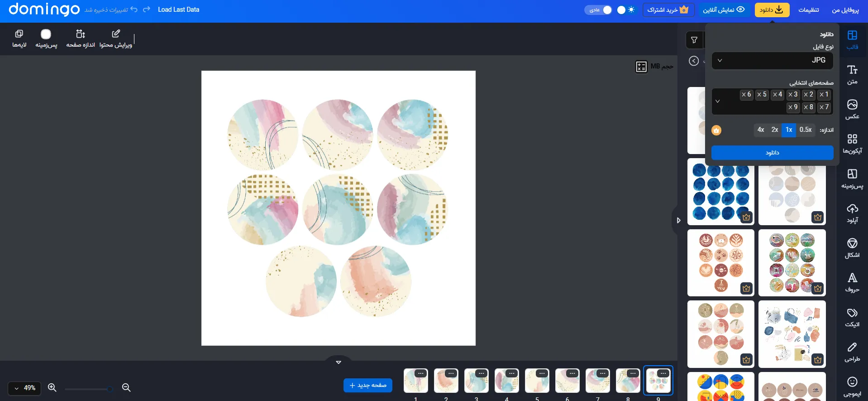Select page 7 thumbnail
Screen dimensions: 868x401
[597, 380]
